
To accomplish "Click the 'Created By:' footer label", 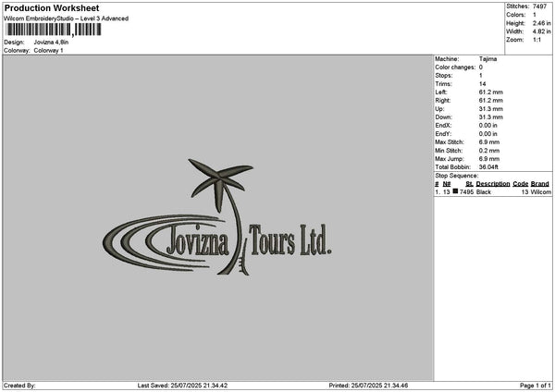I will tap(19, 386).
